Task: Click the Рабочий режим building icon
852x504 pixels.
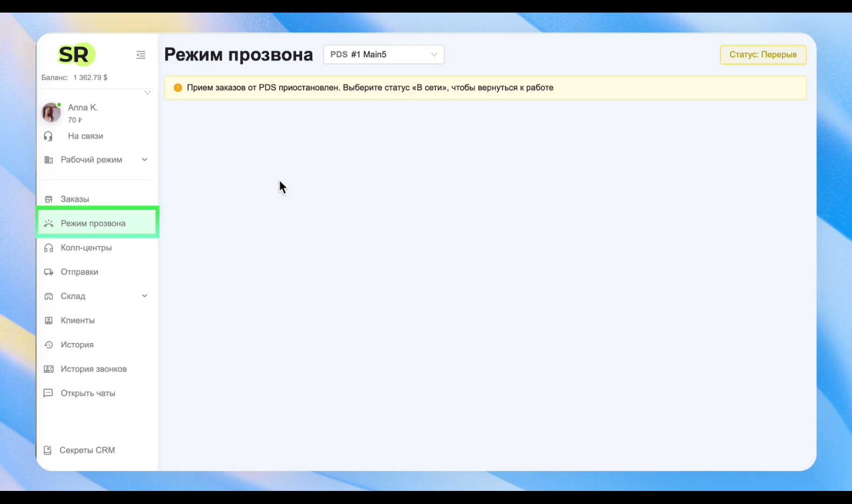Action: click(x=49, y=160)
